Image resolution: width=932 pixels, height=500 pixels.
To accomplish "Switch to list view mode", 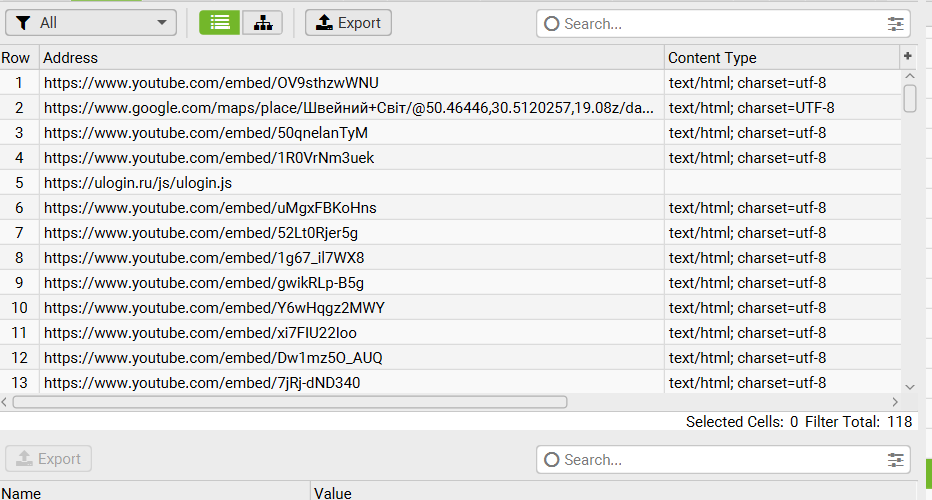I will coord(219,23).
